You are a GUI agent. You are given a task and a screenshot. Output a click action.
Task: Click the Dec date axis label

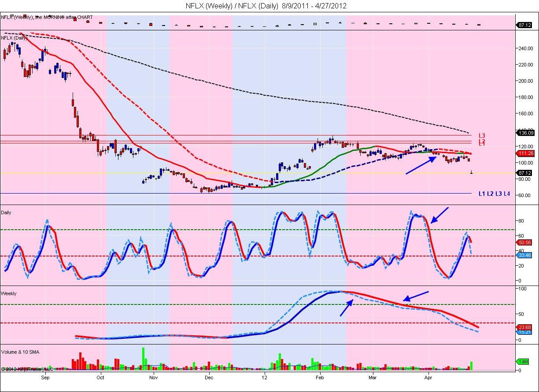[209, 377]
